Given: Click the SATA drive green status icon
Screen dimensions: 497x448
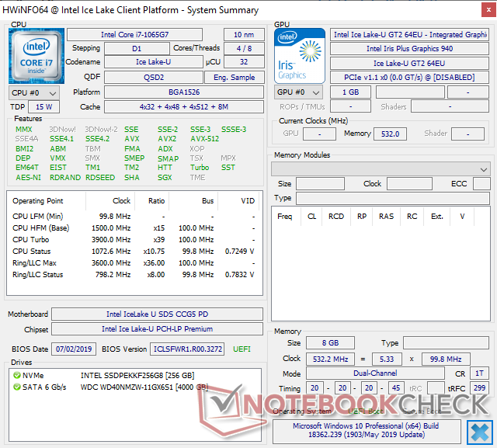Looking at the screenshot, I should pos(16,387).
